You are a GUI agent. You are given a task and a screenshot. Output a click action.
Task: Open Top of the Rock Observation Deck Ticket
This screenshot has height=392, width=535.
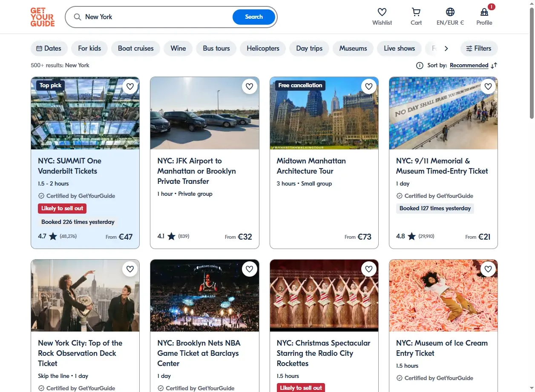coord(80,353)
